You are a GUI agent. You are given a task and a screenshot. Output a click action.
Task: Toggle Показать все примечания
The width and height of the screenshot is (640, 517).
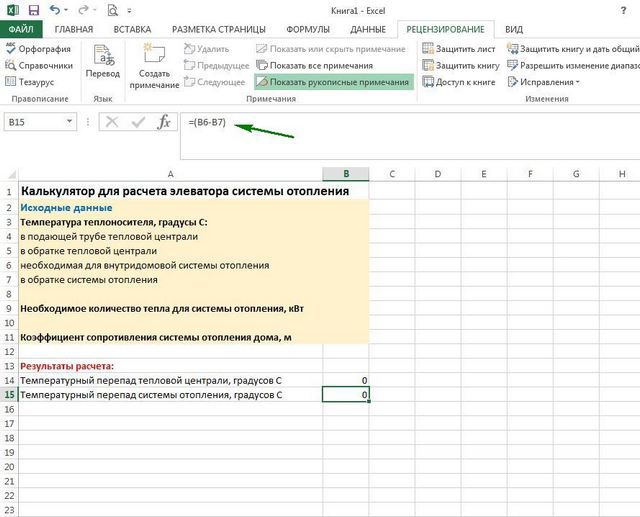[x=320, y=65]
